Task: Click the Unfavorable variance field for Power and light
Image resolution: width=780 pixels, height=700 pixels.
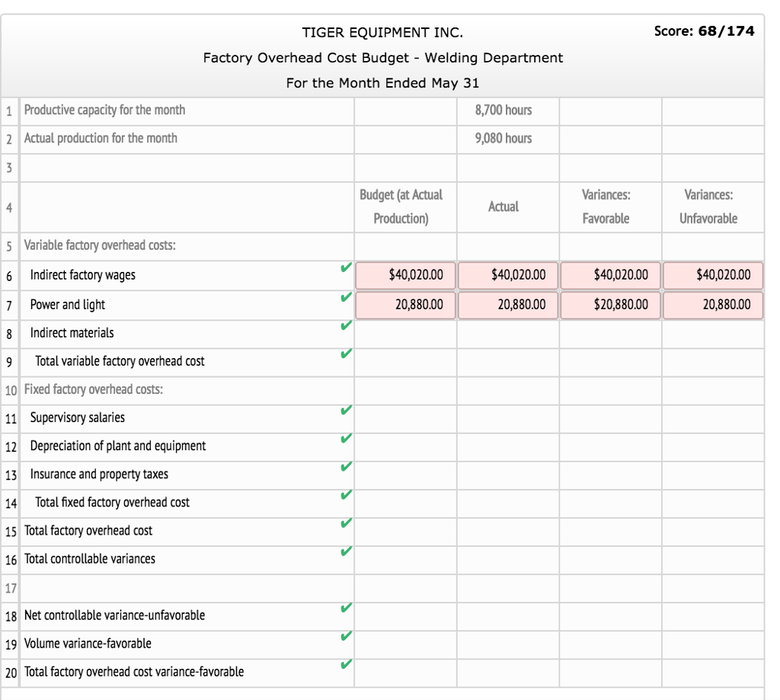Action: (x=713, y=305)
